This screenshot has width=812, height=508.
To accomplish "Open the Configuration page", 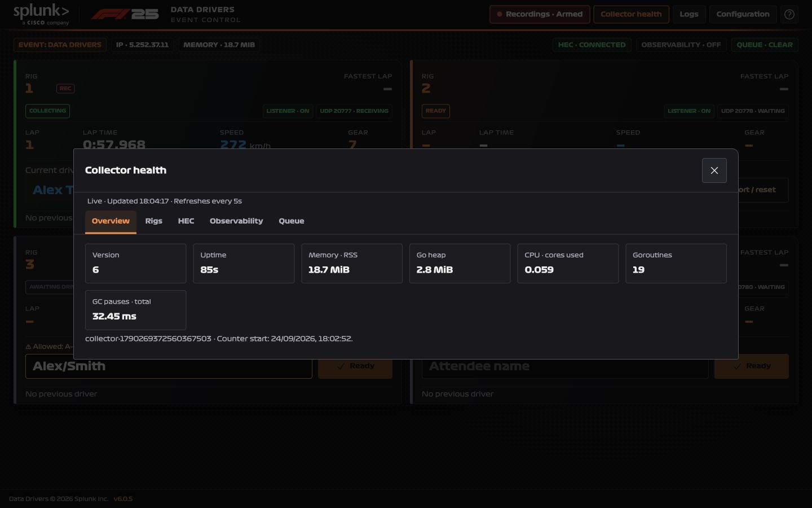I will pyautogui.click(x=743, y=14).
